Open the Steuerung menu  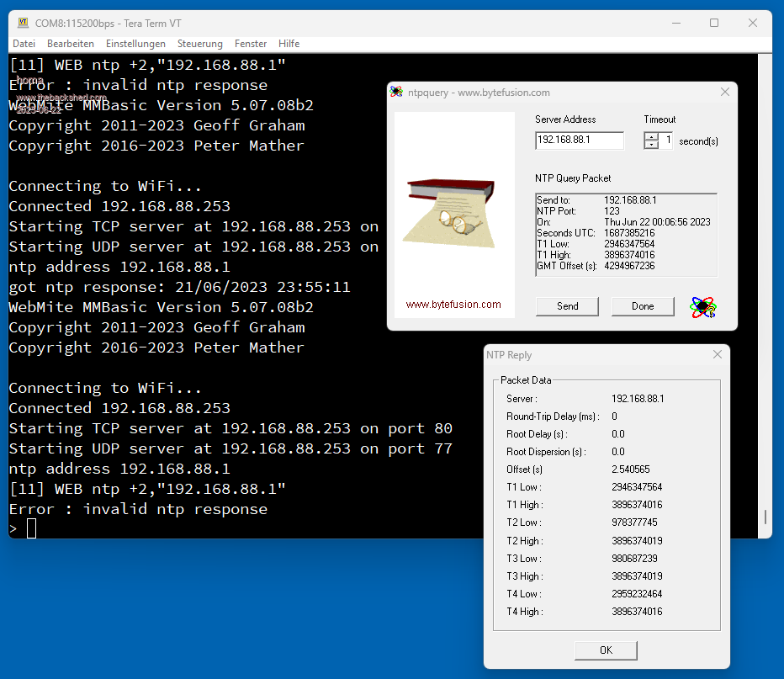pos(200,44)
